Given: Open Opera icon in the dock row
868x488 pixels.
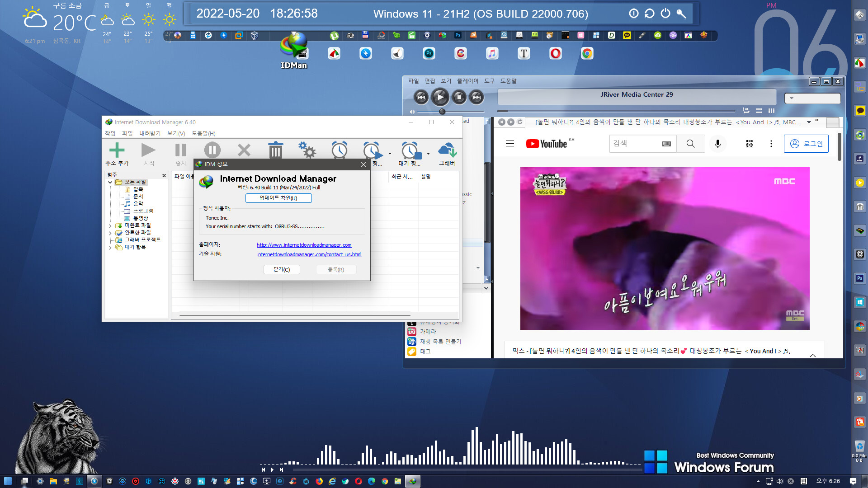Looking at the screenshot, I should [556, 53].
